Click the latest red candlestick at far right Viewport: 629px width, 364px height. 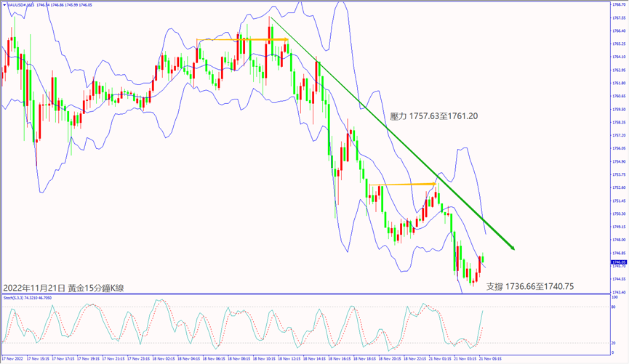479,265
